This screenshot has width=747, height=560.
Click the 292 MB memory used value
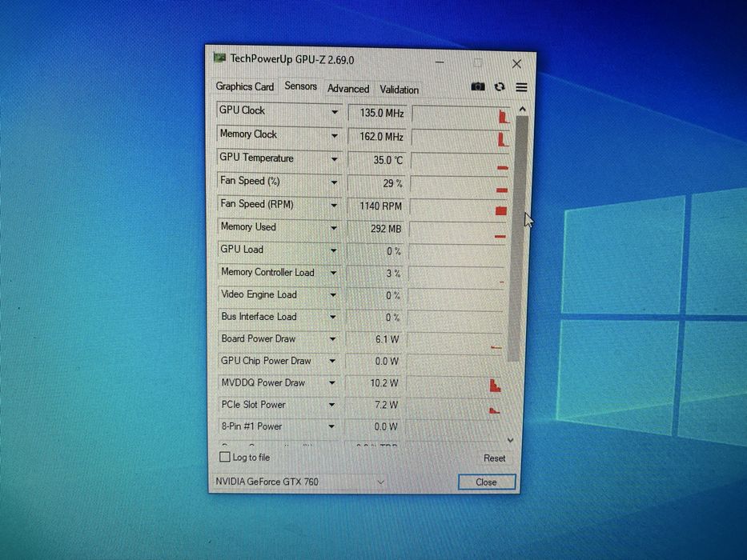pos(376,229)
